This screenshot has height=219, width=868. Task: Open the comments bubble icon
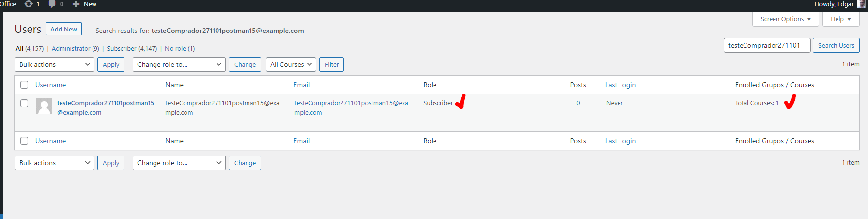coord(52,4)
